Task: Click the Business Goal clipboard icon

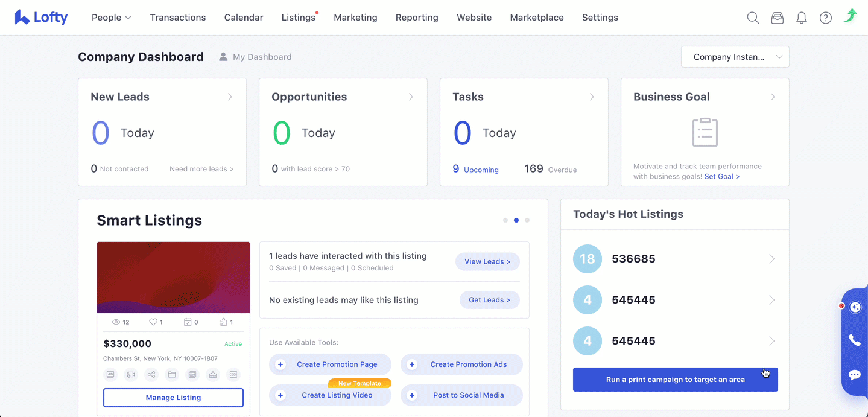Action: 705,132
